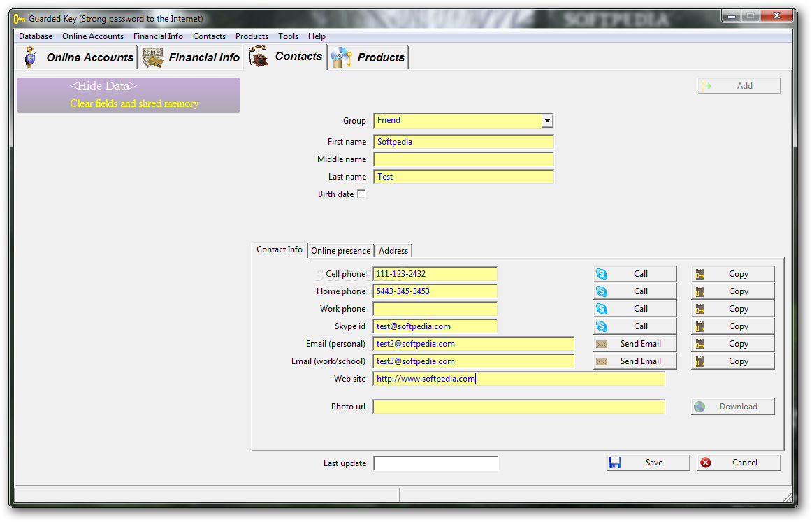Click the Last name field
This screenshot has width=812, height=522.
point(463,177)
